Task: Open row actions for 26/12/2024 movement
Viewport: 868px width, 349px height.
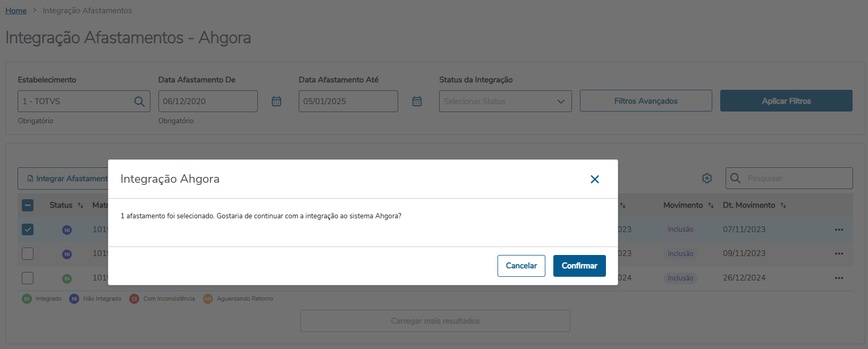Action: (x=839, y=278)
